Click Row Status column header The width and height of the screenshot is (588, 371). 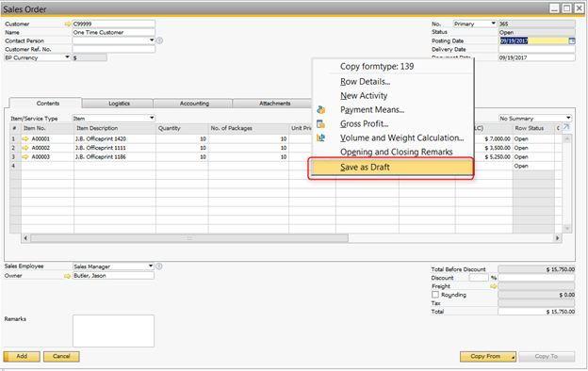click(x=533, y=128)
